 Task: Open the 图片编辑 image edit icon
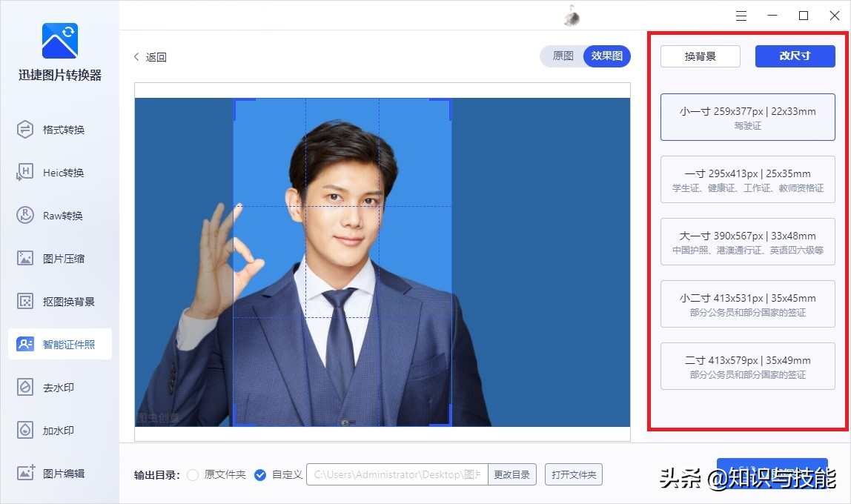tap(25, 473)
